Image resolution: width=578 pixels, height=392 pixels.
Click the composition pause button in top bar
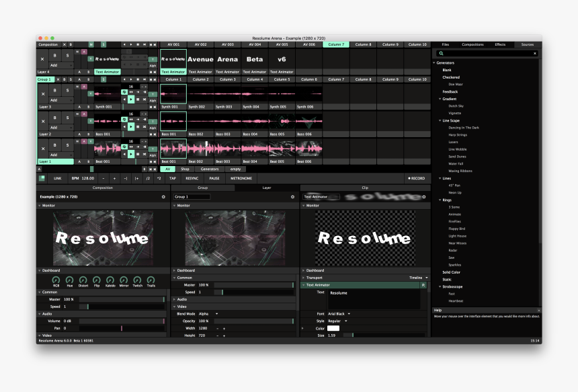pyautogui.click(x=138, y=44)
